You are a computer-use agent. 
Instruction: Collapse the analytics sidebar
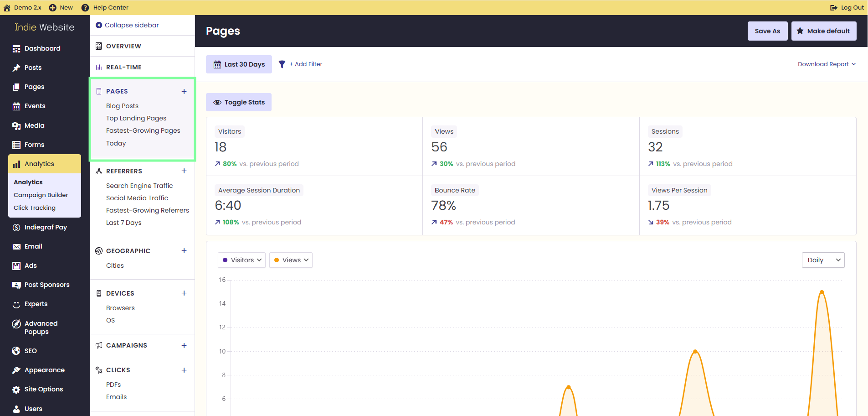pyautogui.click(x=128, y=25)
